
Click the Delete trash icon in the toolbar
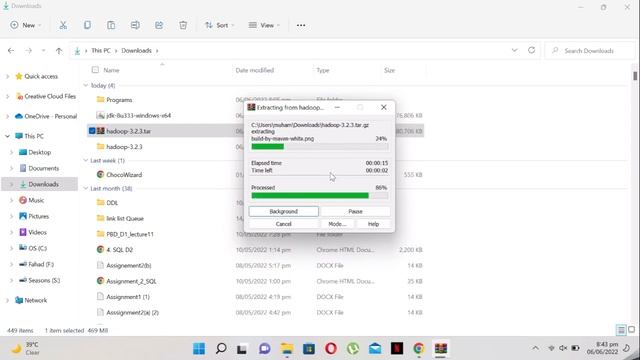coord(183,25)
